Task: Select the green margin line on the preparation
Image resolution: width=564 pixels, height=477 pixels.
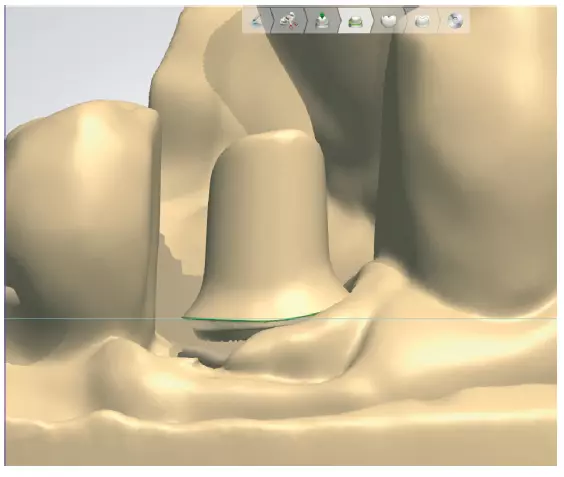Action: [x=252, y=319]
